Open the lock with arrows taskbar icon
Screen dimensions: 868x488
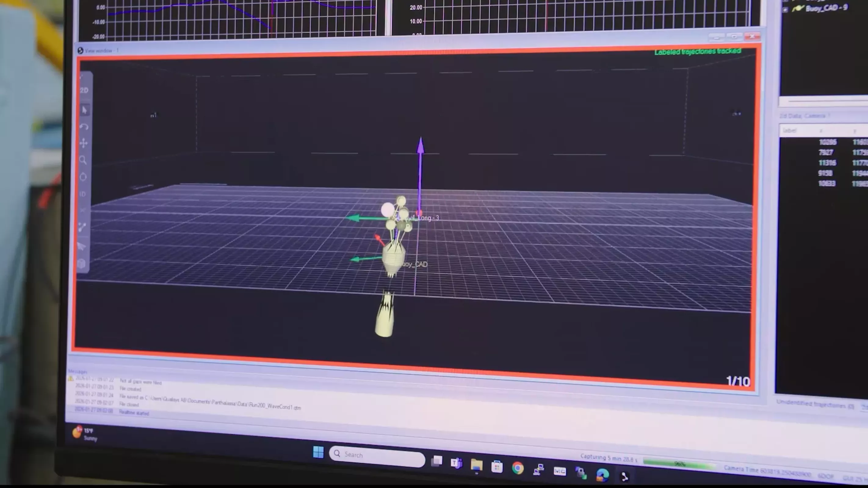581,472
